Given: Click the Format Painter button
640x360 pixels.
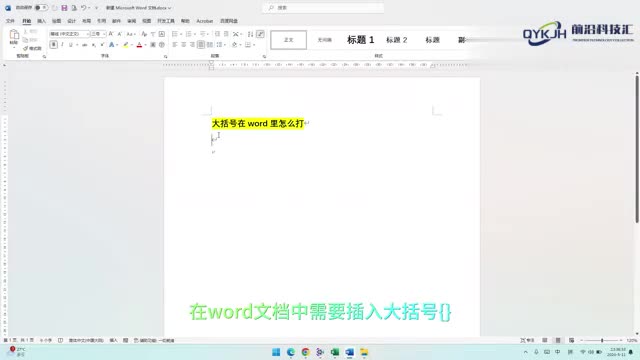Looking at the screenshot, I should [32, 48].
